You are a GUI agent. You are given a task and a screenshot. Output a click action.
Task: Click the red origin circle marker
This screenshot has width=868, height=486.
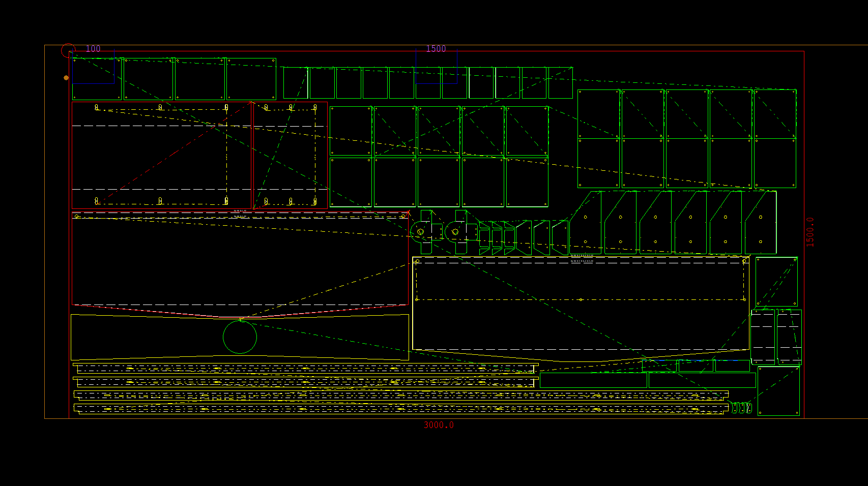[68, 51]
